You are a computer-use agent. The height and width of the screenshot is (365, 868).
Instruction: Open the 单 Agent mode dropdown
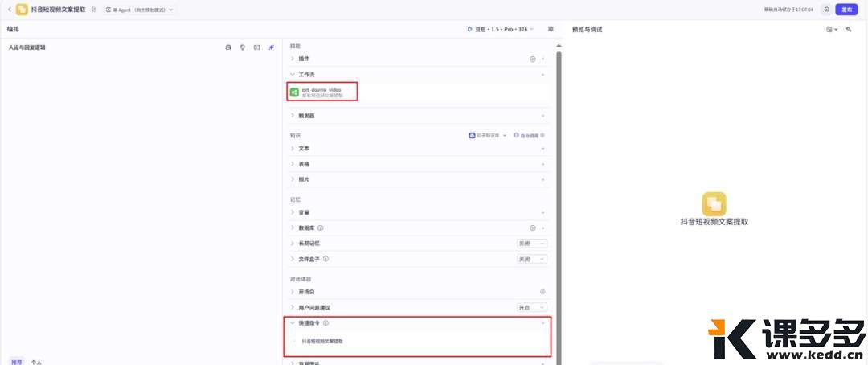(138, 10)
